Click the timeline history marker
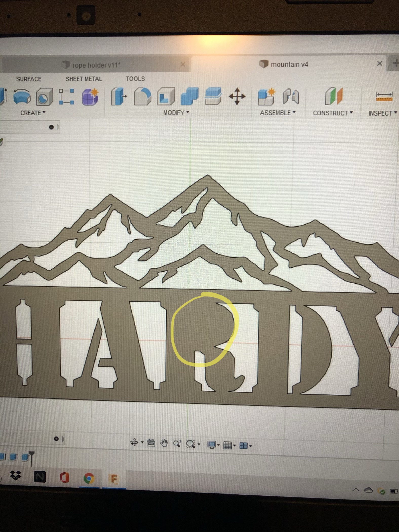The height and width of the screenshot is (532, 399). click(x=31, y=459)
